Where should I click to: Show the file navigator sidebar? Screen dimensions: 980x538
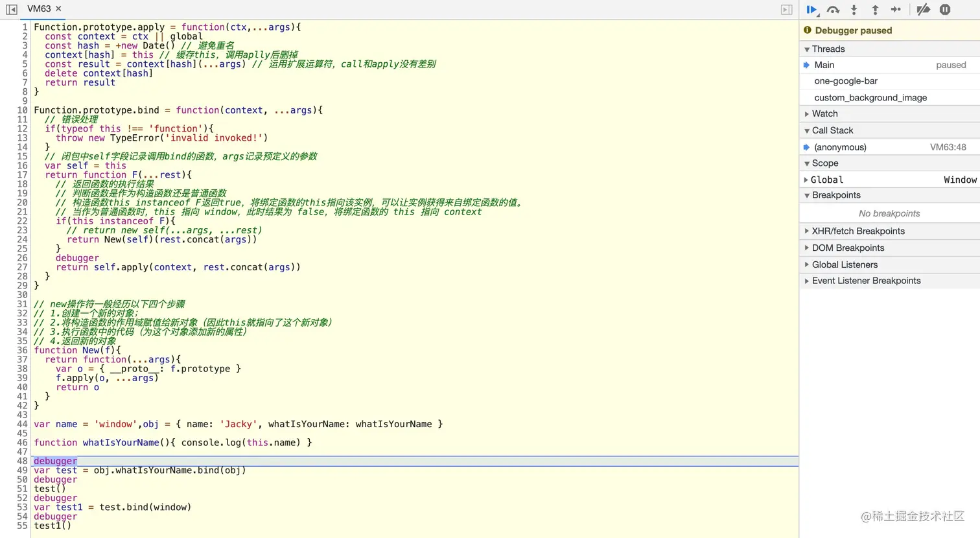click(11, 9)
